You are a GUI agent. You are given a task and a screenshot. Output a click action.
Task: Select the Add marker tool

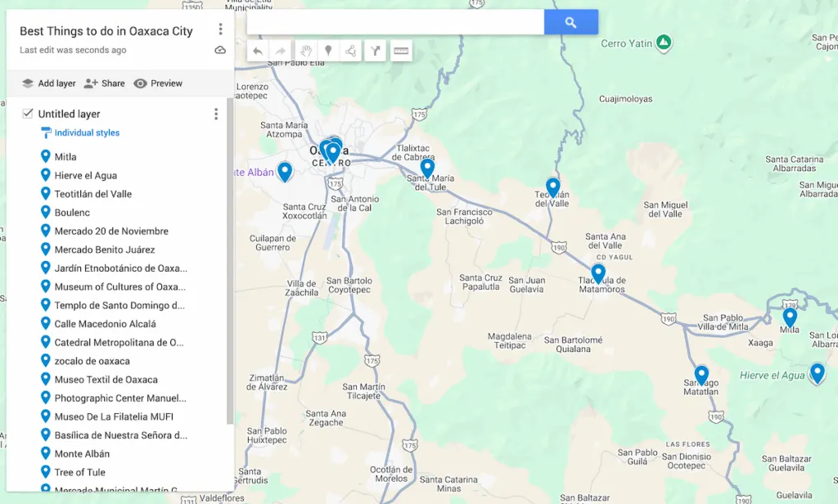pos(328,51)
